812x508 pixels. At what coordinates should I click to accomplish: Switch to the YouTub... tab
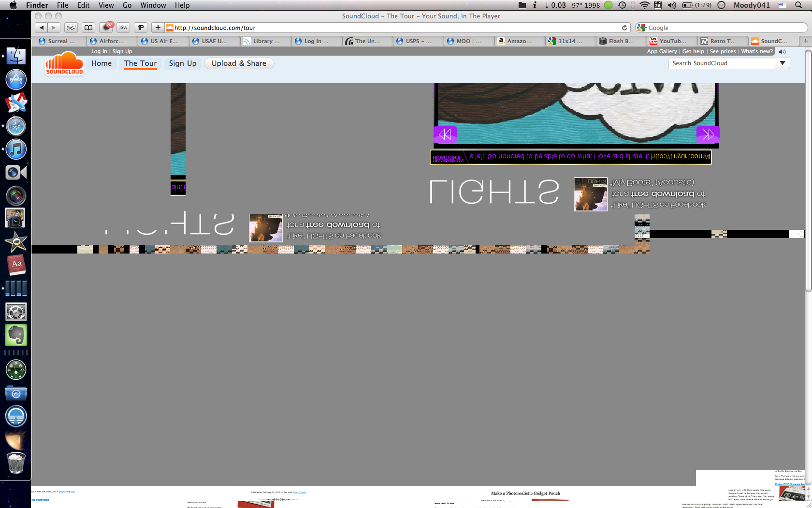point(672,41)
